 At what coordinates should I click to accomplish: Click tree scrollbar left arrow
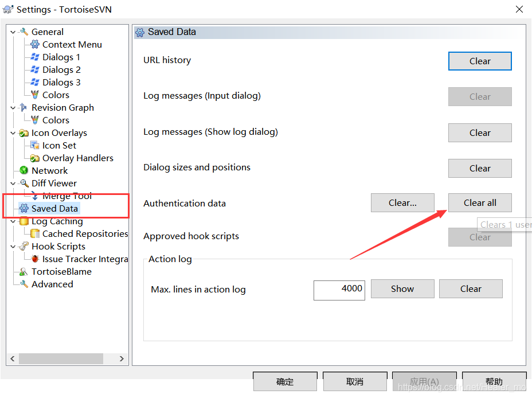13,358
